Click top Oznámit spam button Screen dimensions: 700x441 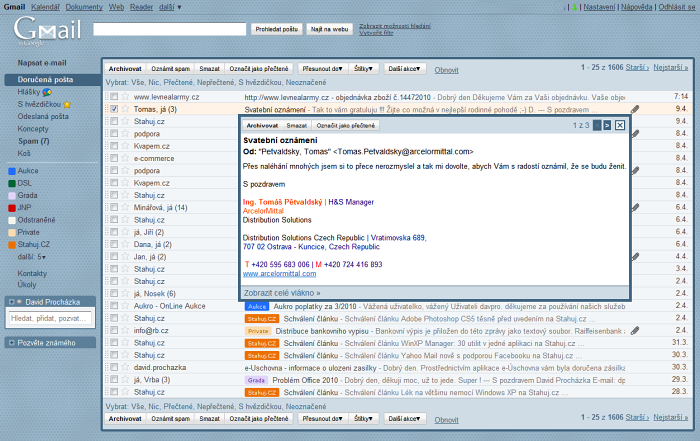click(x=171, y=69)
